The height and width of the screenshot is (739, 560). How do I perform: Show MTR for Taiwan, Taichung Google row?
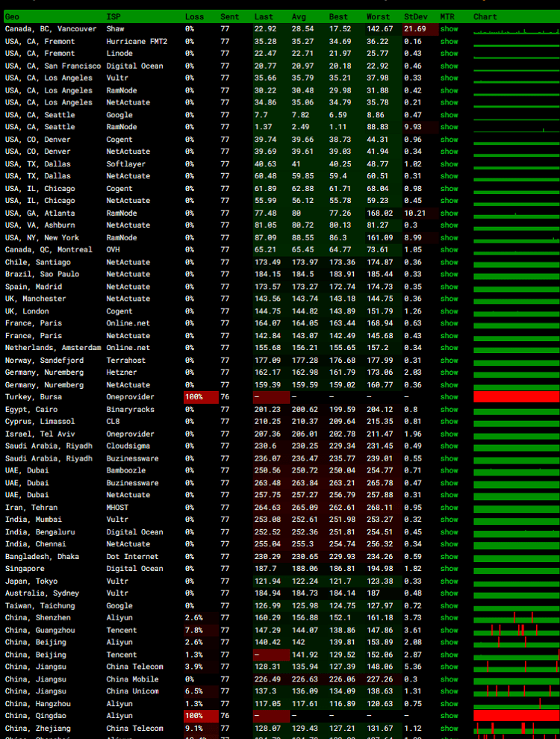point(449,605)
